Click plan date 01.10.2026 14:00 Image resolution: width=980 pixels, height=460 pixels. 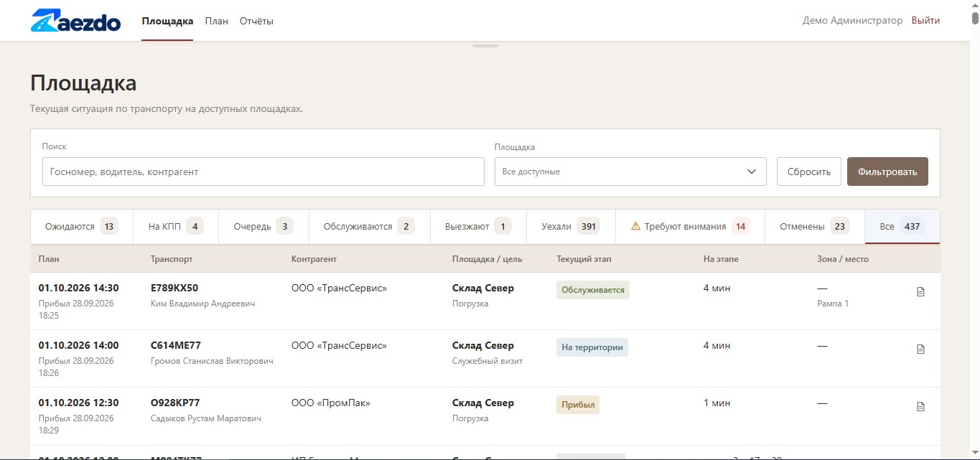pos(78,346)
